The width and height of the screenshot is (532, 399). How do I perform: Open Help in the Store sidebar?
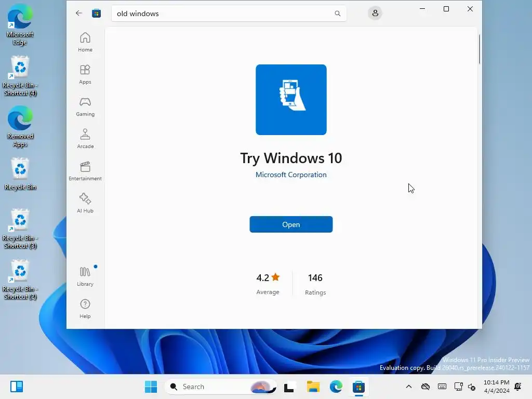(85, 309)
